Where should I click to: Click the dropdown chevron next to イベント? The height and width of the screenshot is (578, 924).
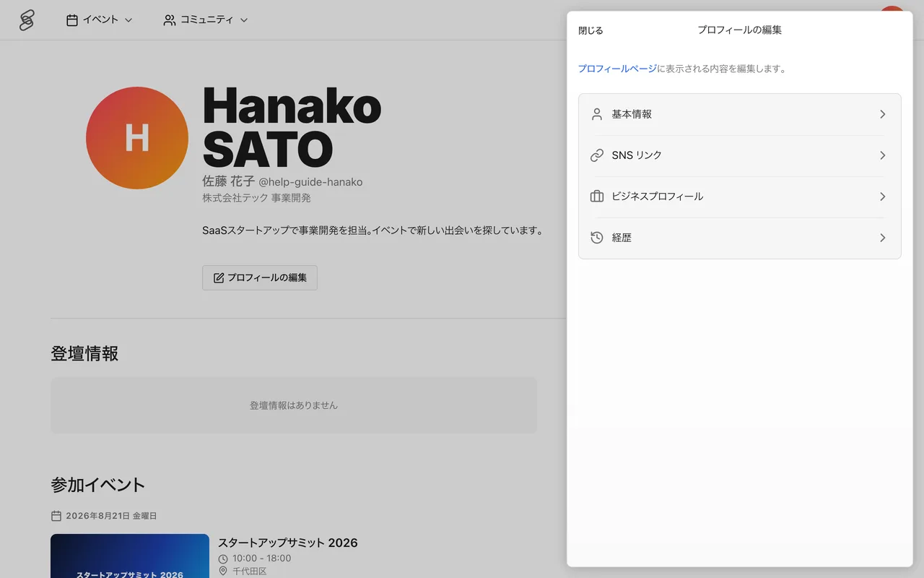point(128,20)
